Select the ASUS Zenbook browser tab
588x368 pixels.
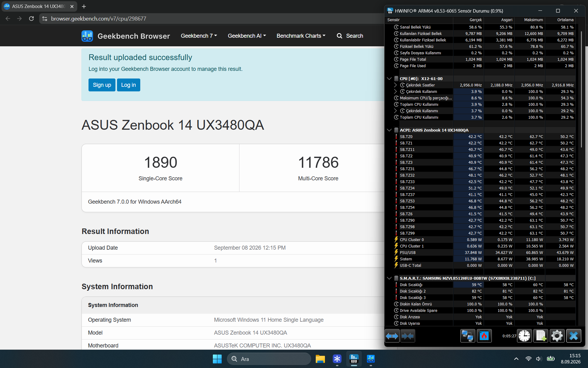coord(39,6)
